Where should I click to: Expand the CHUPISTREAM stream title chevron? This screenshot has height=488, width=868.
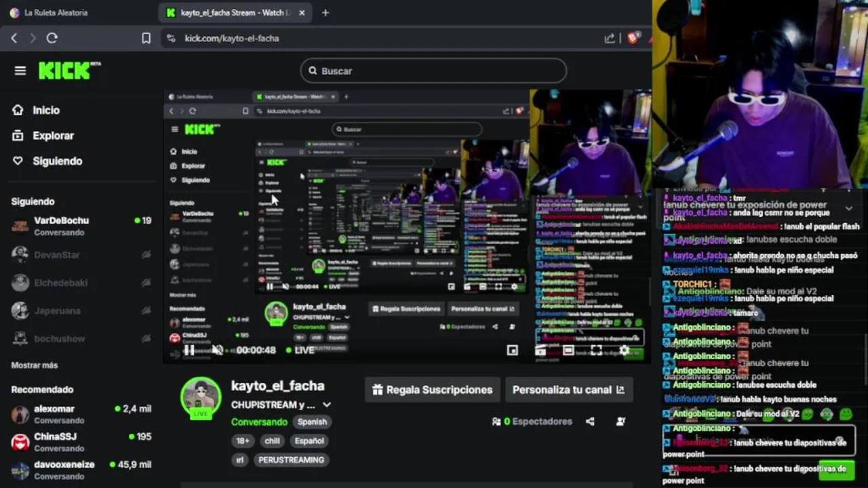[x=327, y=405]
